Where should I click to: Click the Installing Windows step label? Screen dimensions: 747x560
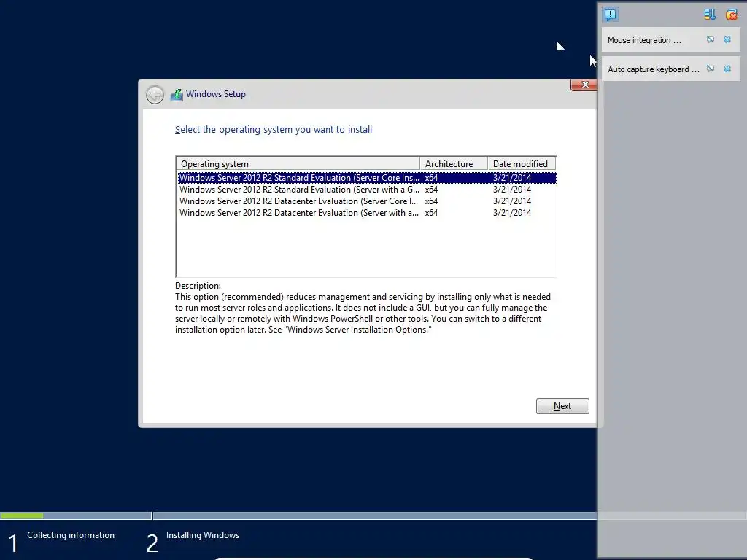pyautogui.click(x=203, y=535)
